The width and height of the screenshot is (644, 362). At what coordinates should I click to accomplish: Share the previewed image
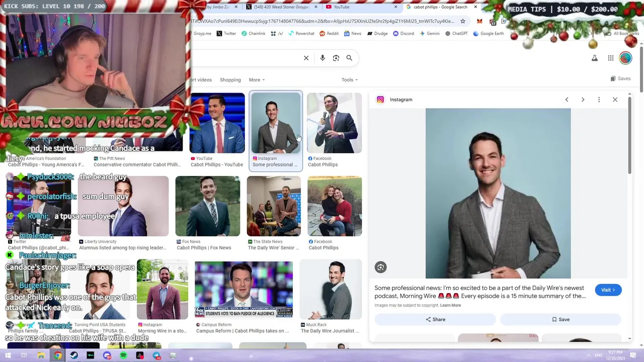[x=435, y=319]
